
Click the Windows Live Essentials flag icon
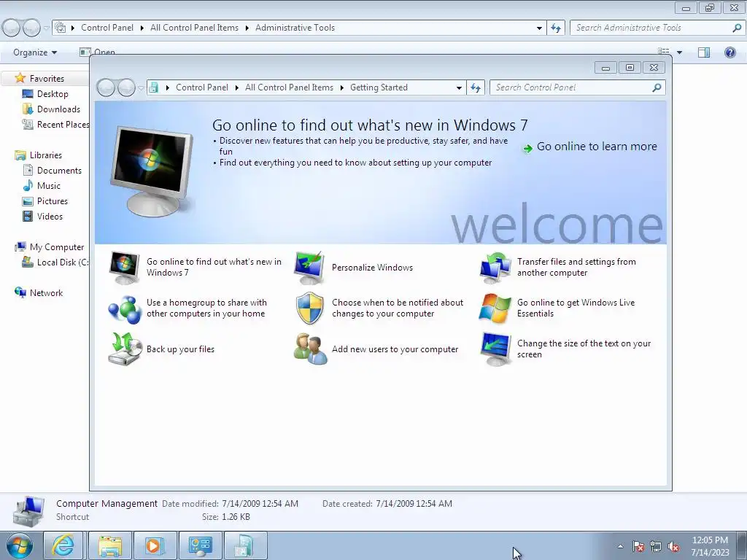pyautogui.click(x=495, y=308)
